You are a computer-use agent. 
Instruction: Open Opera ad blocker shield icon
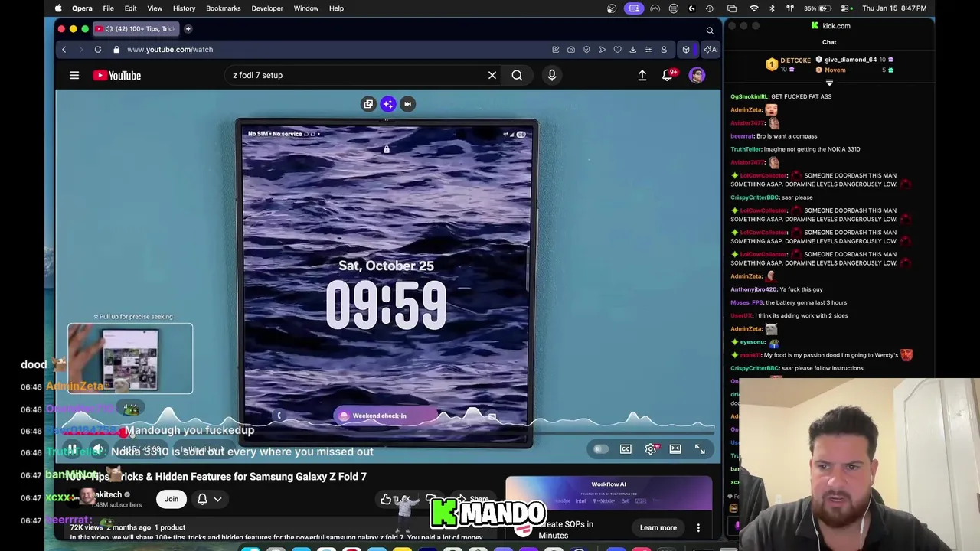[586, 50]
